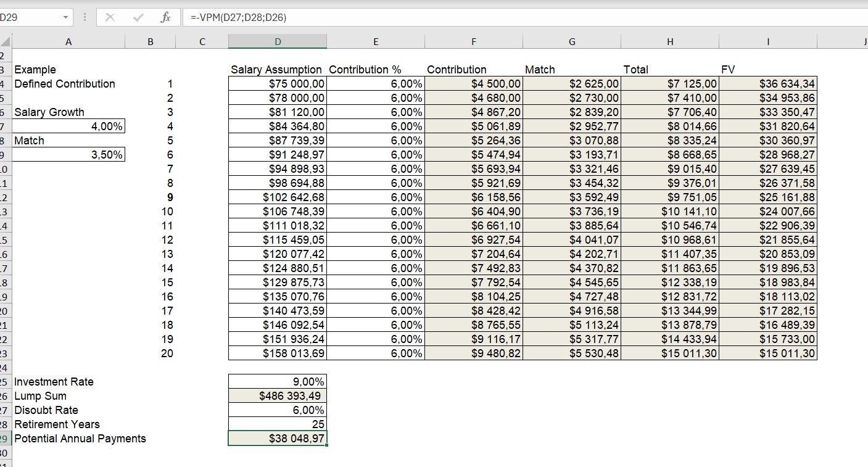Select the $102 642,68 salary cell
Screen dimensions: 868x467
[278, 197]
